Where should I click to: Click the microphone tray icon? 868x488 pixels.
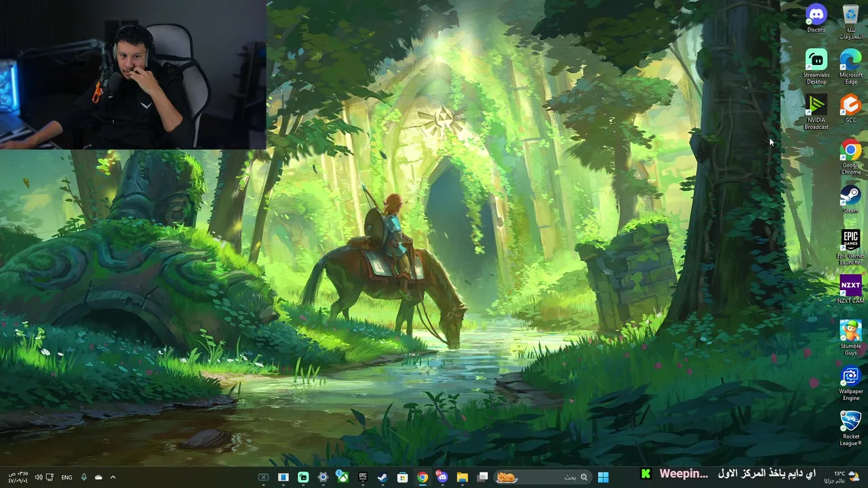click(84, 477)
